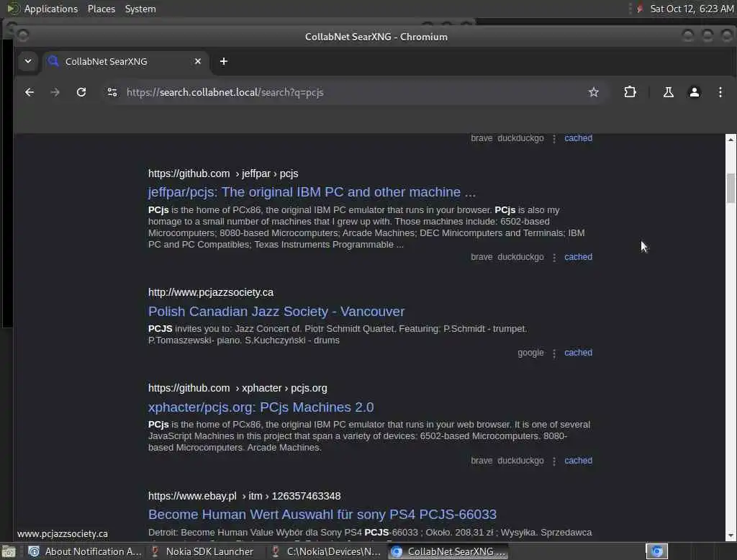
Task: Open Chromium three-dot menu
Action: click(x=720, y=92)
